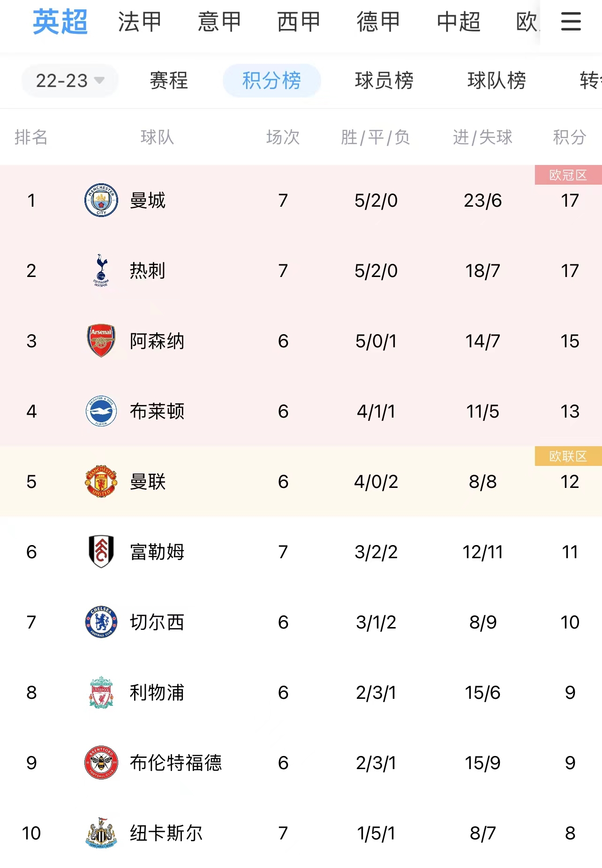The width and height of the screenshot is (602, 868).
Task: Expand the 22-23 season dropdown
Action: pos(70,81)
